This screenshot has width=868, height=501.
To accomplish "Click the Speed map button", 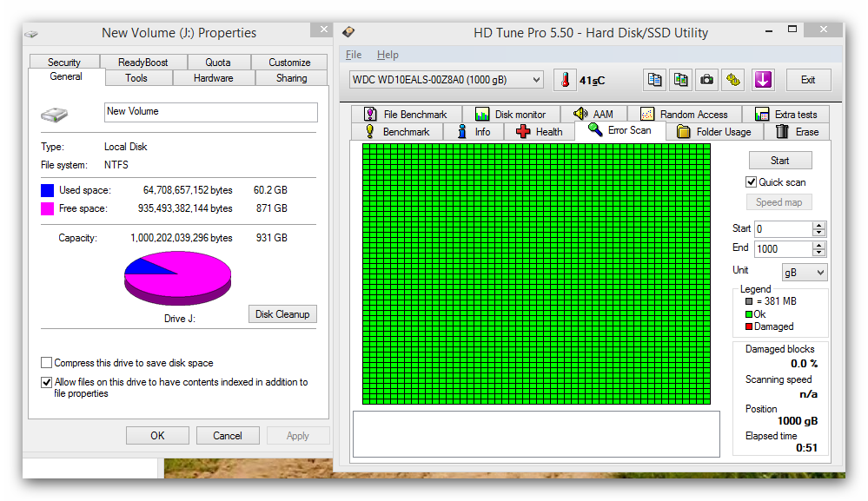I will coord(779,202).
